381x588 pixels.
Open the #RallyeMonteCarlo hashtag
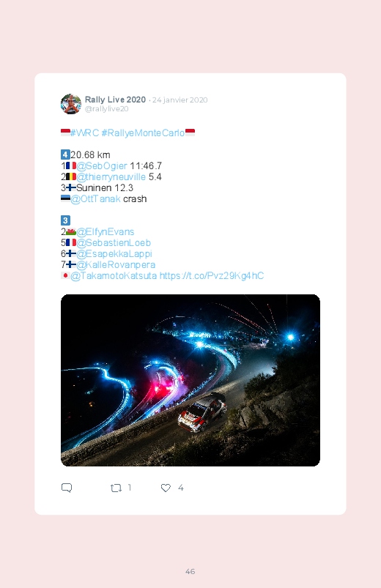coord(143,133)
